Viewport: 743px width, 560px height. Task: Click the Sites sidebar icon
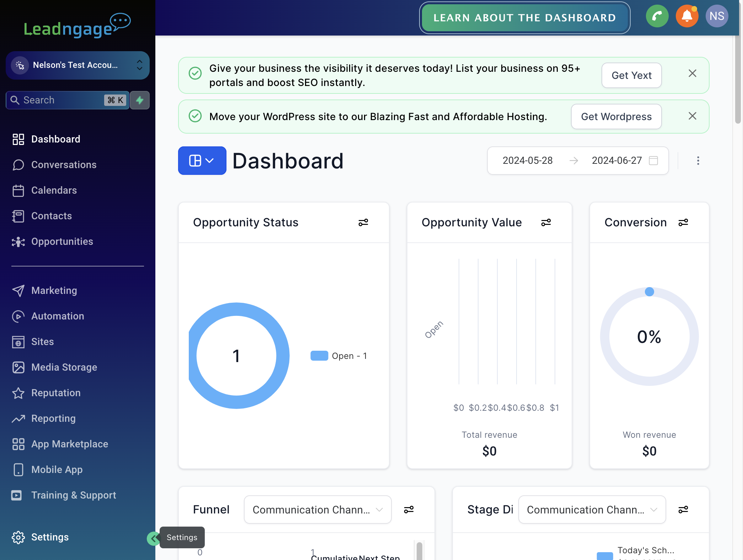coord(18,342)
